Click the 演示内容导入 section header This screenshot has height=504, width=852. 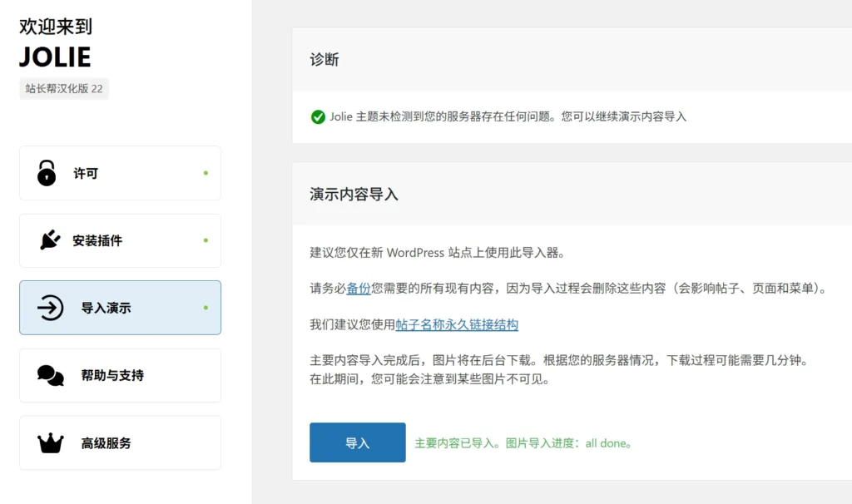point(354,195)
